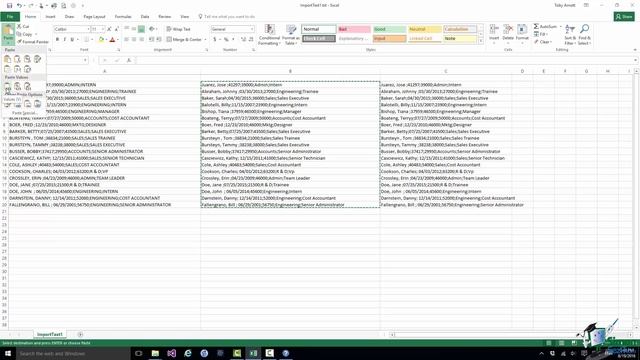Choose the plain Paste option icon
The image size is (640, 360).
pyautogui.click(x=7, y=59)
